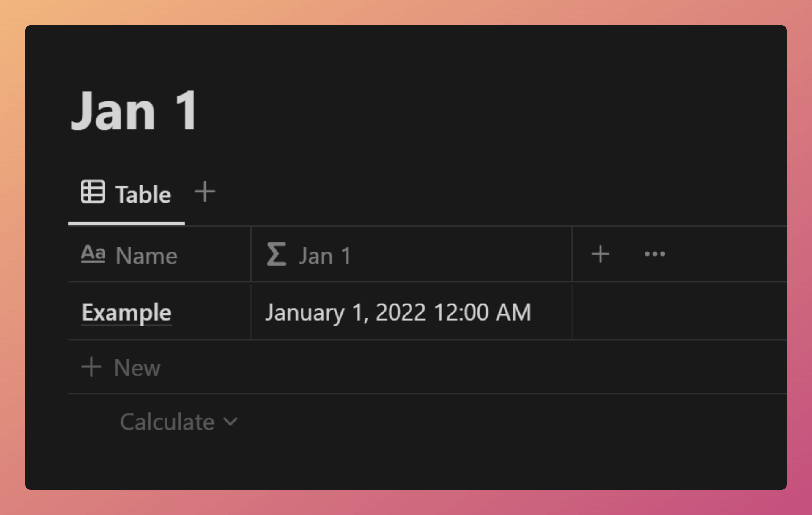812x515 pixels.
Task: Click the plus icon next to New
Action: (x=91, y=367)
